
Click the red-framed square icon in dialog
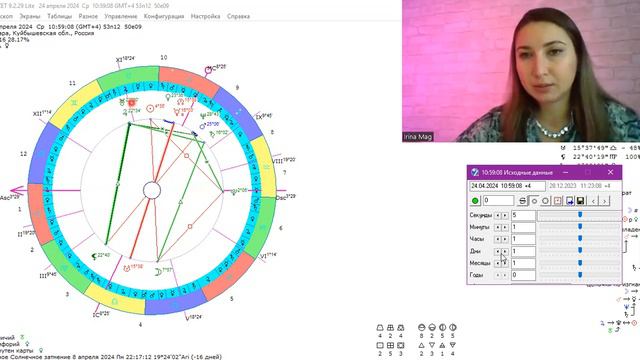[558, 200]
